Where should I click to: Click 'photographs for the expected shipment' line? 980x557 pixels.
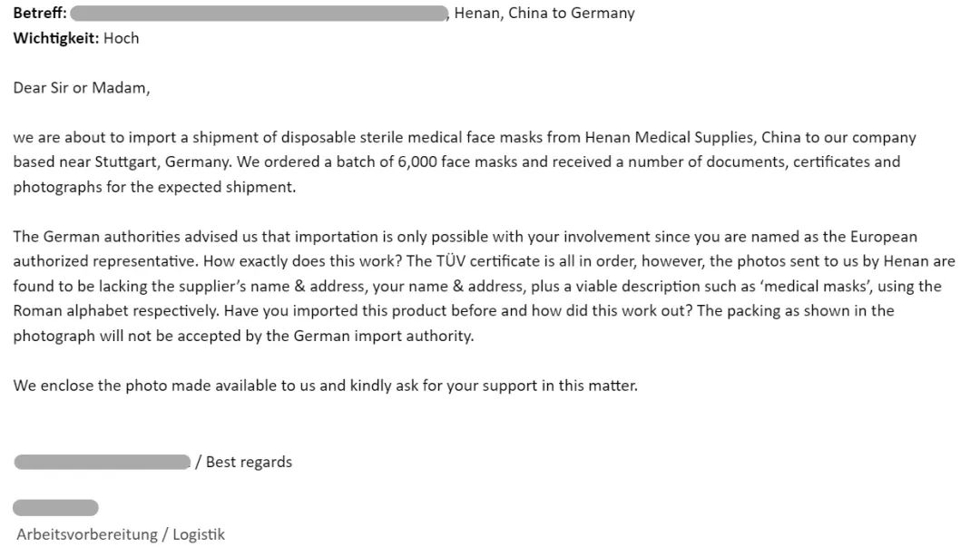pos(154,187)
